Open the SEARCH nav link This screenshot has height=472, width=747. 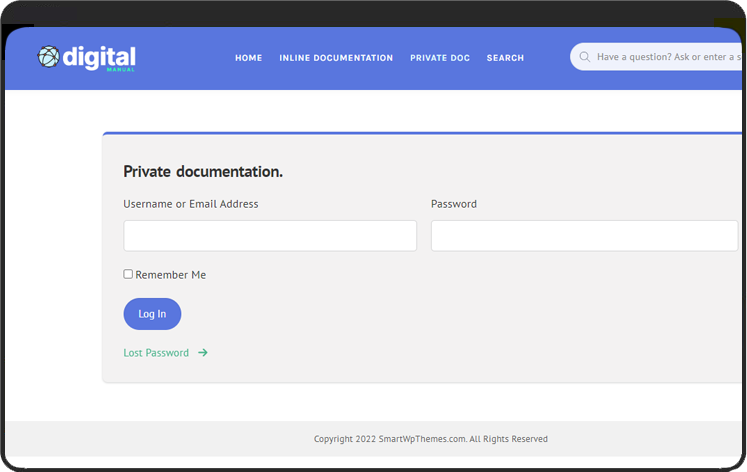(505, 58)
